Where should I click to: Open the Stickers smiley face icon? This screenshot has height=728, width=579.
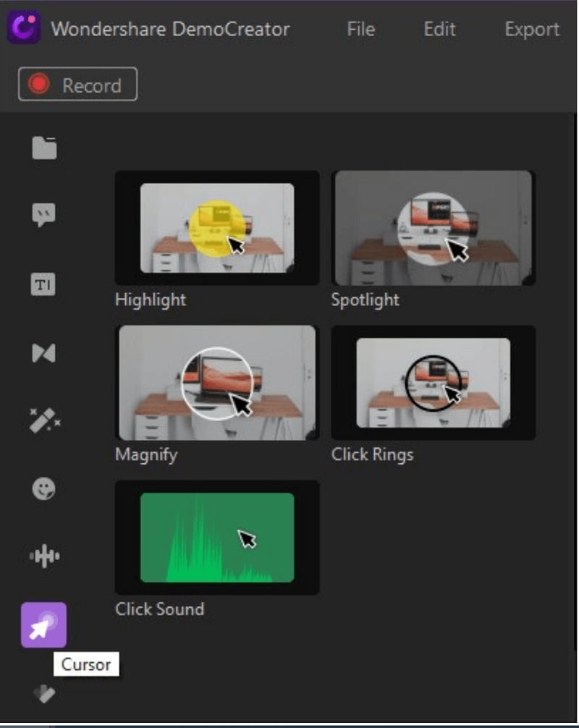(43, 489)
